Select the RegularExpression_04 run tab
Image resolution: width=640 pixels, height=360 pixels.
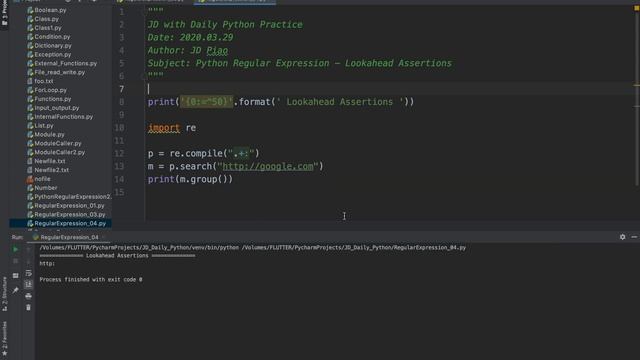pos(66,237)
